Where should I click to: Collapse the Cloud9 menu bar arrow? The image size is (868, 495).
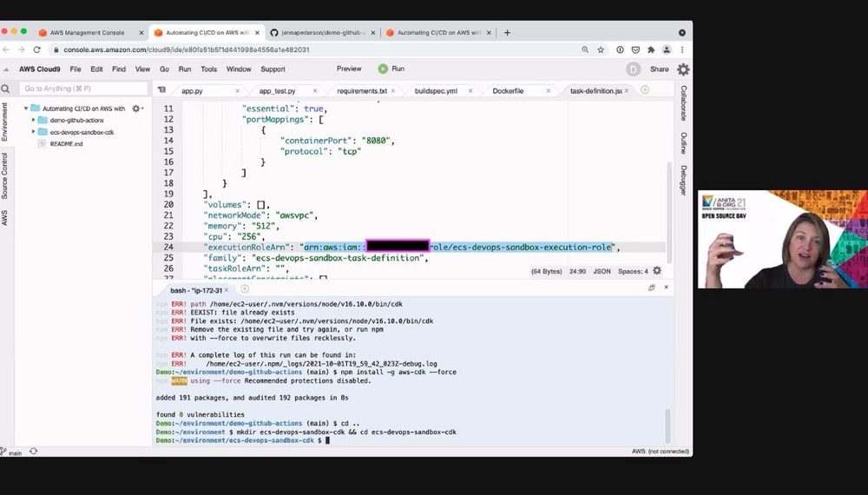(x=6, y=69)
